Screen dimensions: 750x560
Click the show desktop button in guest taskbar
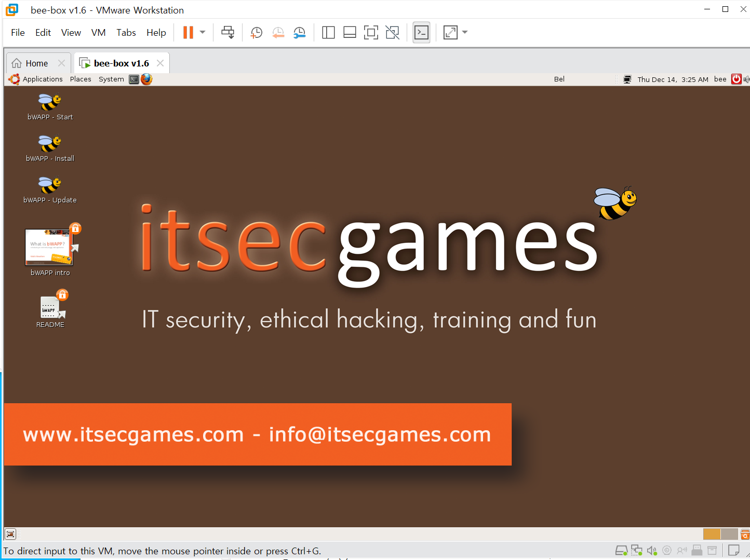click(x=10, y=534)
